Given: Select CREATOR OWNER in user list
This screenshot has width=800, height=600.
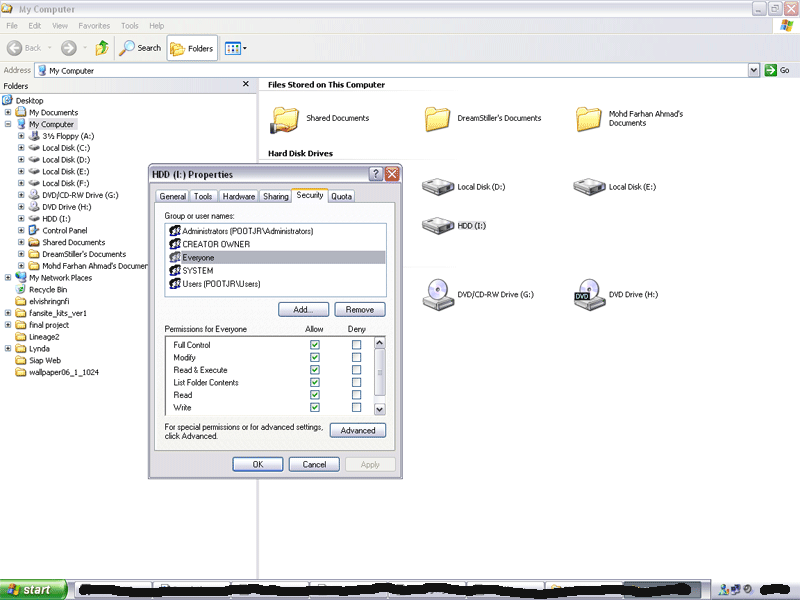Looking at the screenshot, I should click(216, 244).
